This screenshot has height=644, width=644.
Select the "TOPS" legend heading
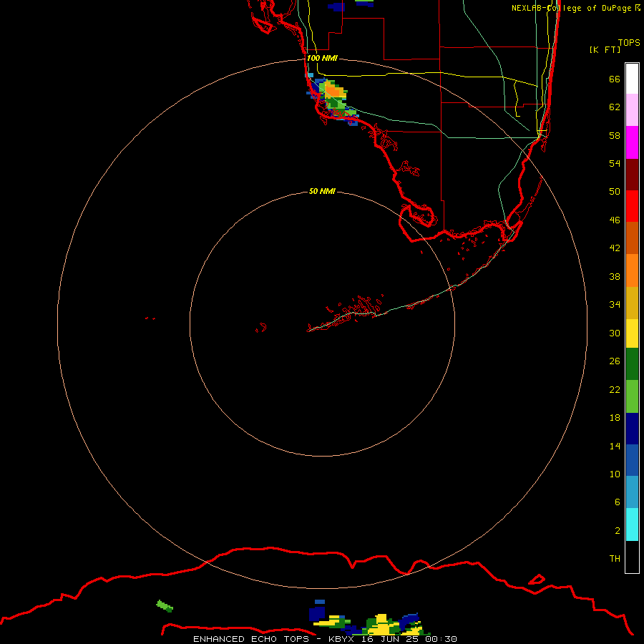629,43
